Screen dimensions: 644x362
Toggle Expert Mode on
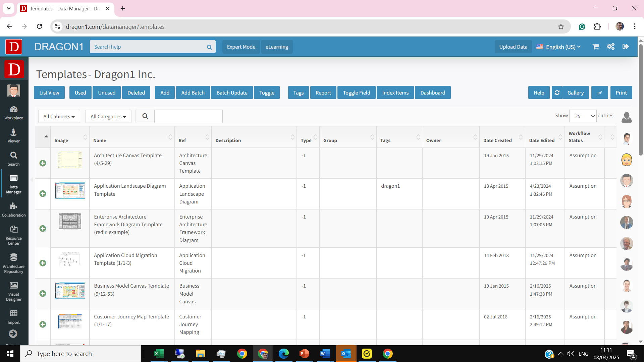pyautogui.click(x=241, y=46)
